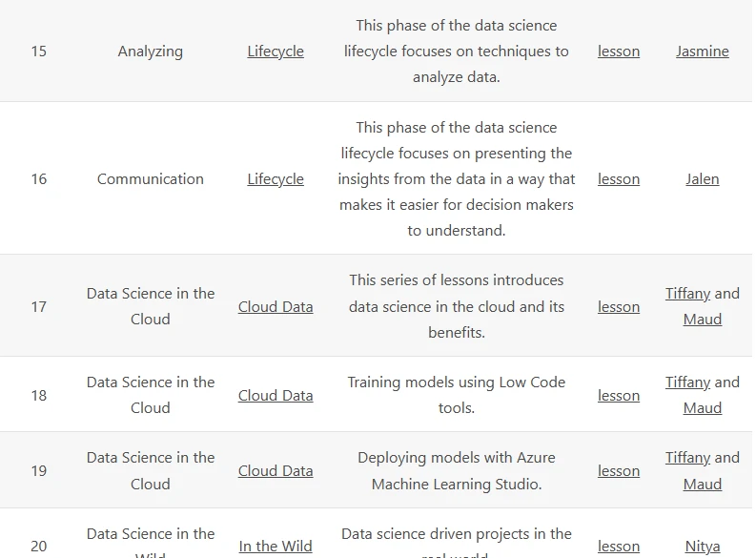Click the Maud link in row 17

[x=703, y=320]
